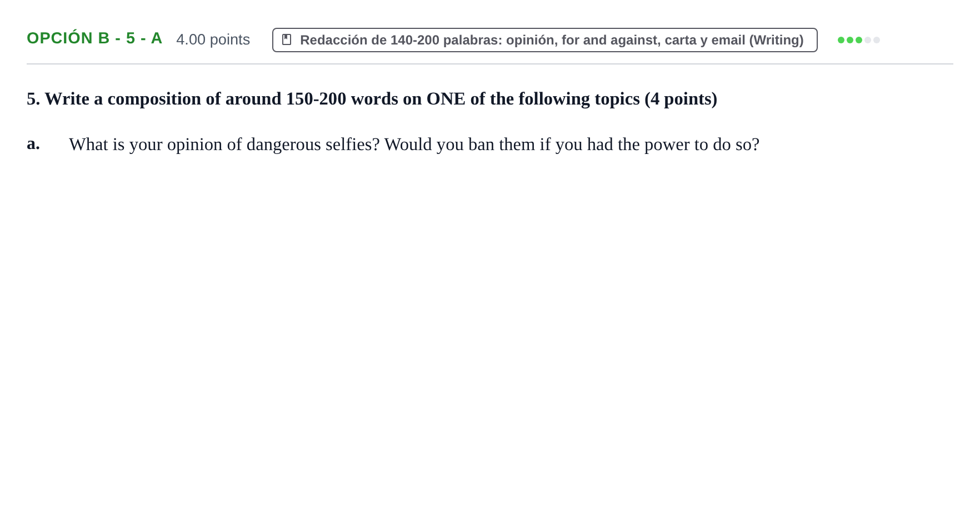Click '150-200 words' in the instruction
The height and width of the screenshot is (517, 980).
click(x=341, y=99)
